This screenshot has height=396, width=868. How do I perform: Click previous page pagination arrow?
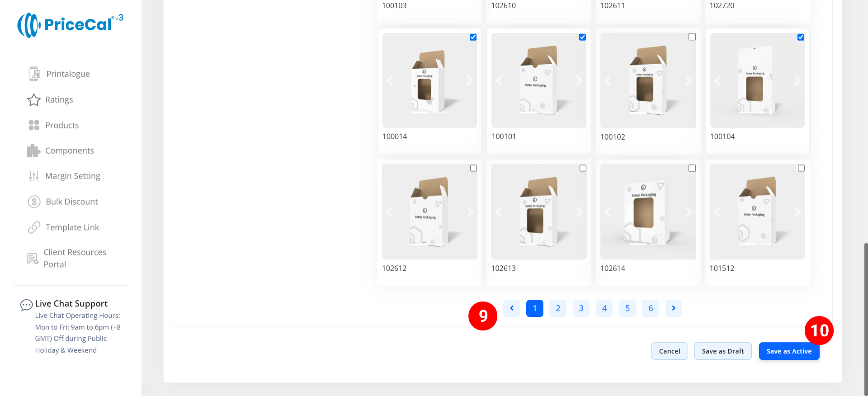(x=511, y=308)
